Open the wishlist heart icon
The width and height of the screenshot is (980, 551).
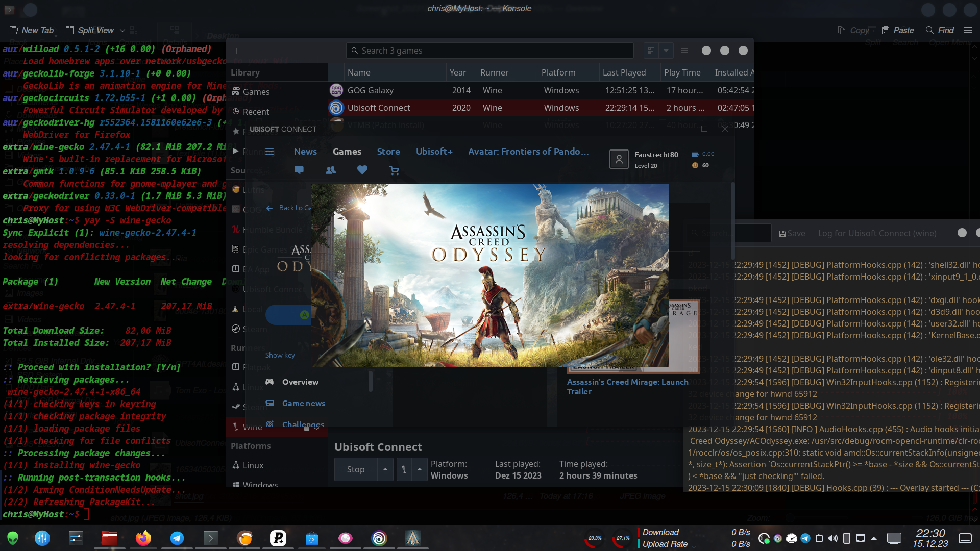click(362, 170)
